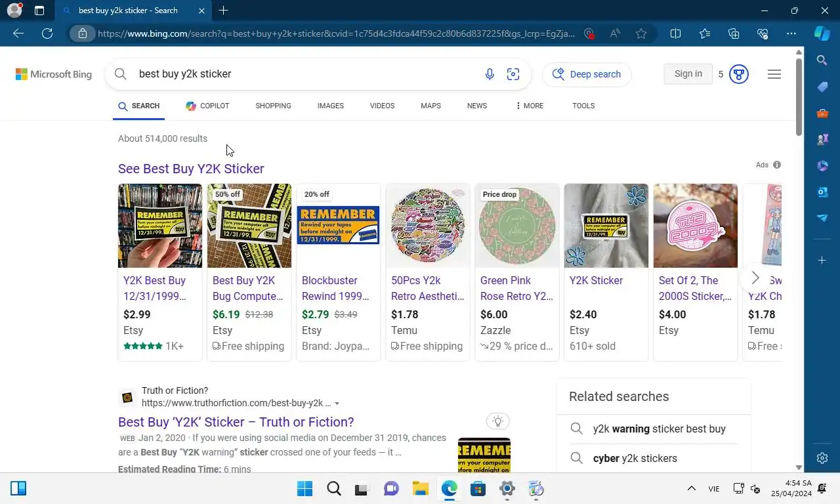The width and height of the screenshot is (840, 504).
Task: Open File Explorer from taskbar
Action: point(420,488)
